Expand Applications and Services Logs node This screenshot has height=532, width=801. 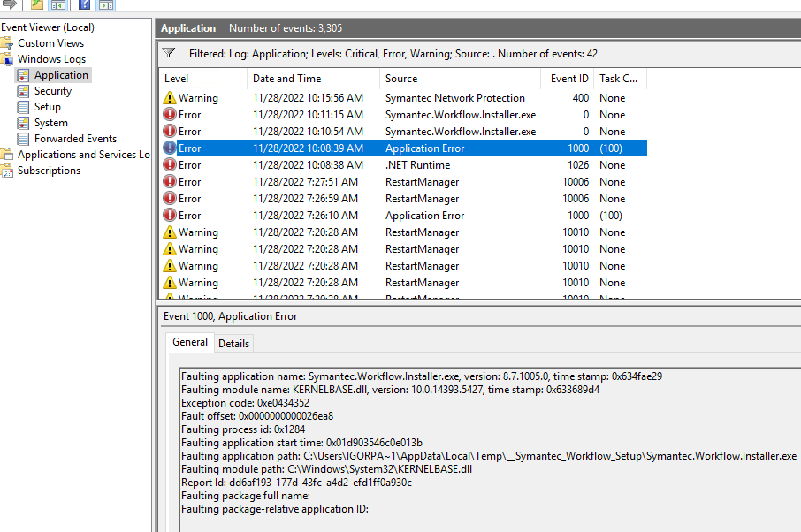[83, 155]
